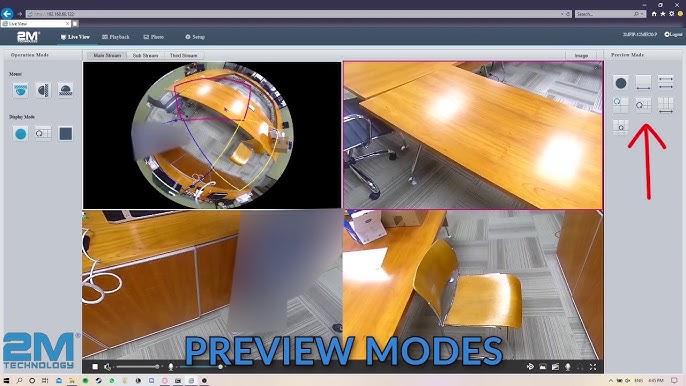
Task: Select fisheye plus four PTZ preview
Action: 643,105
